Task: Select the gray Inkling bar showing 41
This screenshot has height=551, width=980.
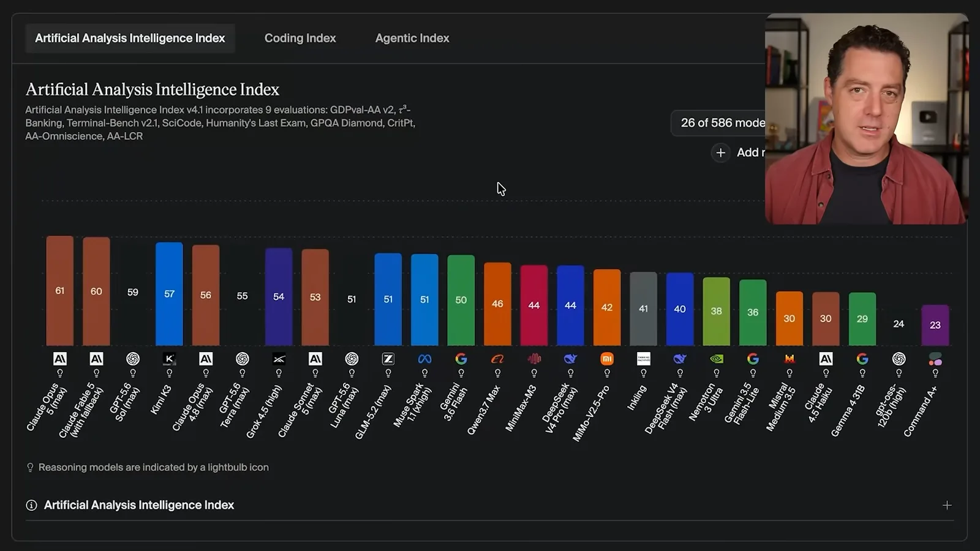Action: [x=643, y=309]
